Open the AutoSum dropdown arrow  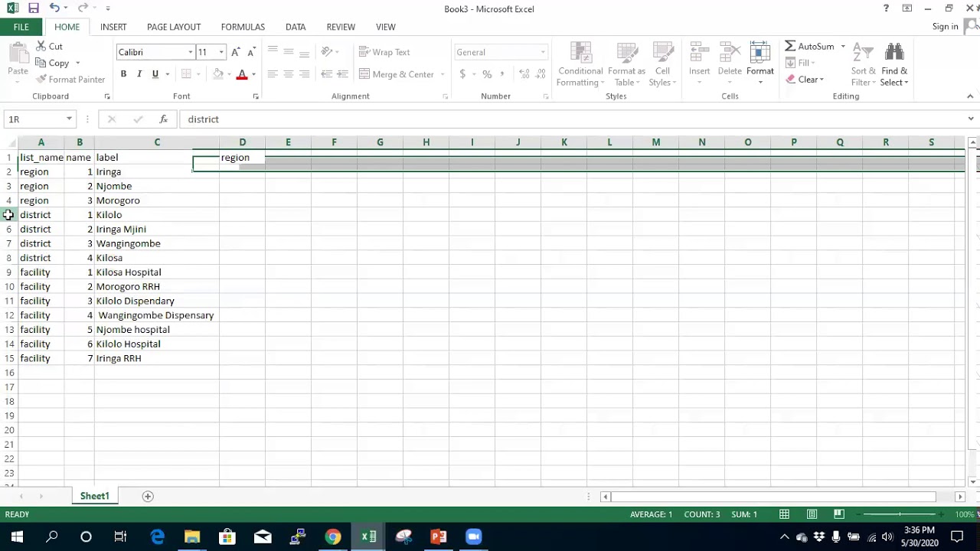843,47
